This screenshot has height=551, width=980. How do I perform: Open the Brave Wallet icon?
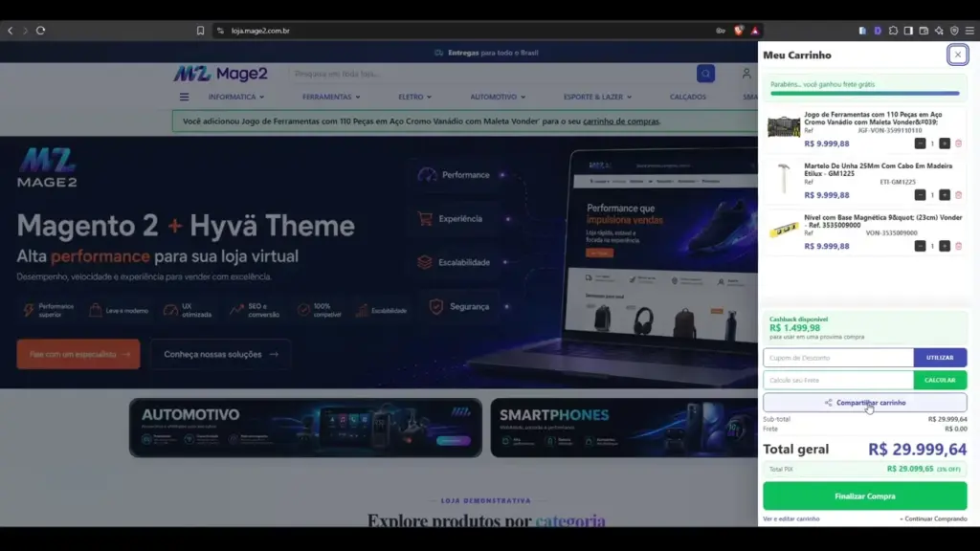[x=924, y=31]
